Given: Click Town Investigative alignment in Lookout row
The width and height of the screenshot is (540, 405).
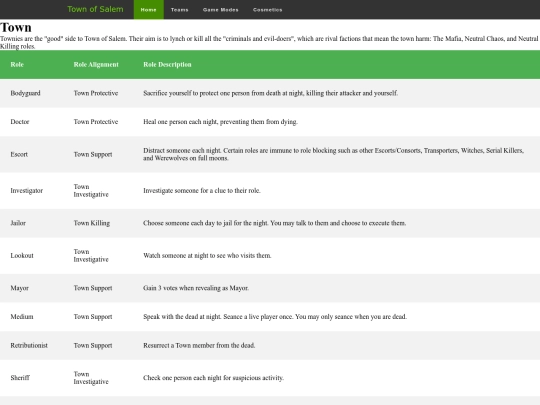Looking at the screenshot, I should pyautogui.click(x=91, y=256).
